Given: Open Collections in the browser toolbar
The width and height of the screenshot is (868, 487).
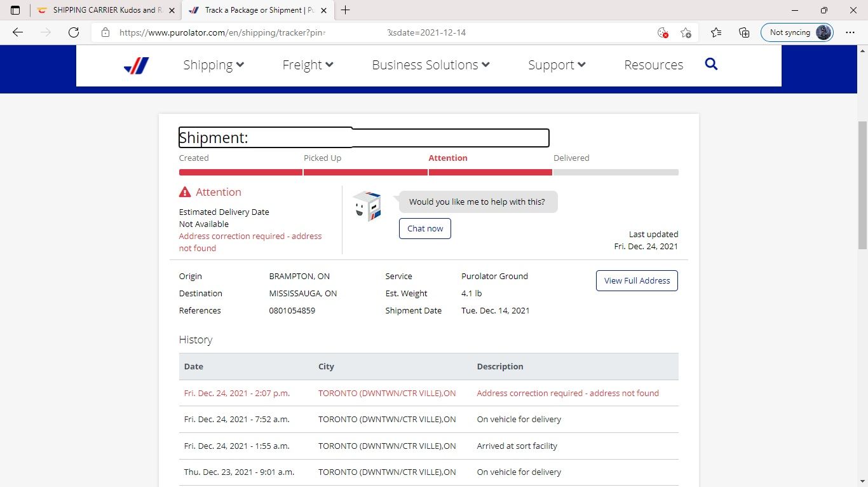Looking at the screenshot, I should tap(743, 32).
